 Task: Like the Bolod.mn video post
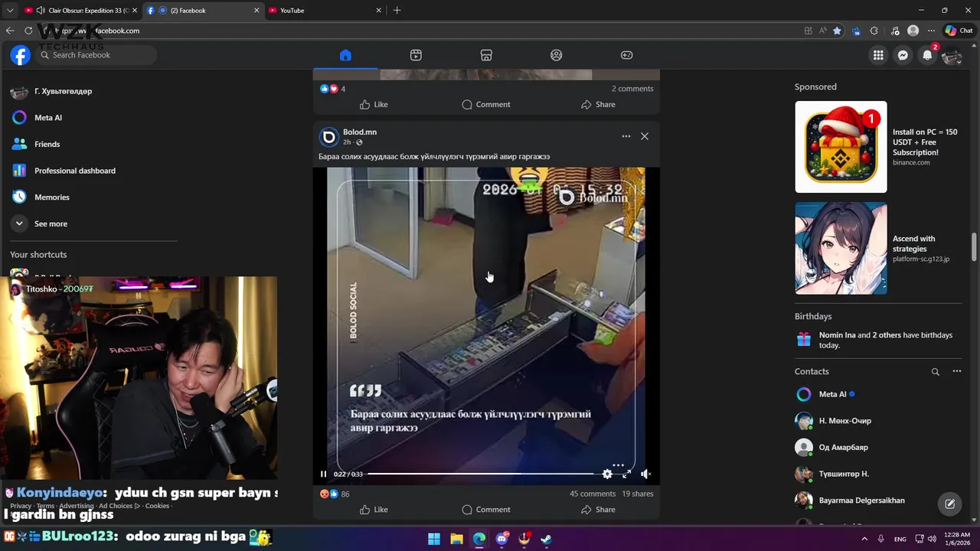tap(374, 510)
